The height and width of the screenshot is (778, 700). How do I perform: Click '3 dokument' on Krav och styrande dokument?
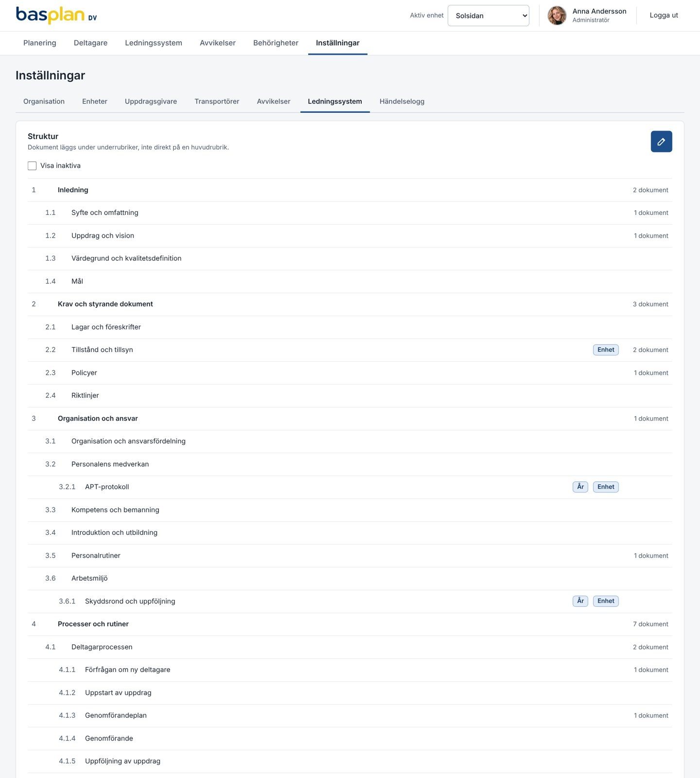click(650, 304)
